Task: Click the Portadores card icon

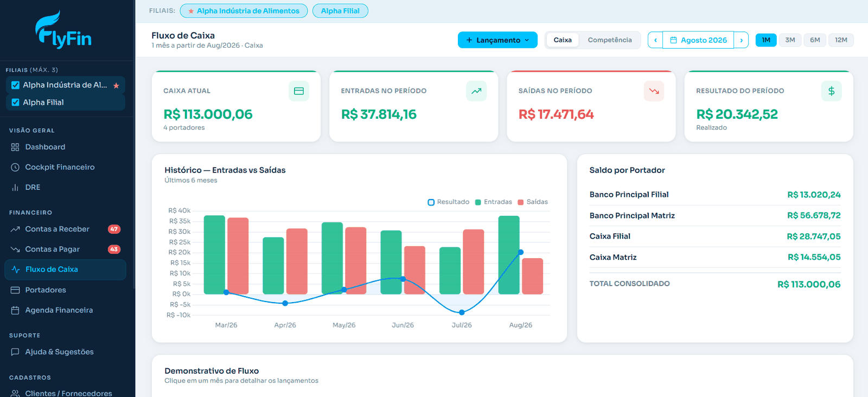Action: pyautogui.click(x=15, y=290)
